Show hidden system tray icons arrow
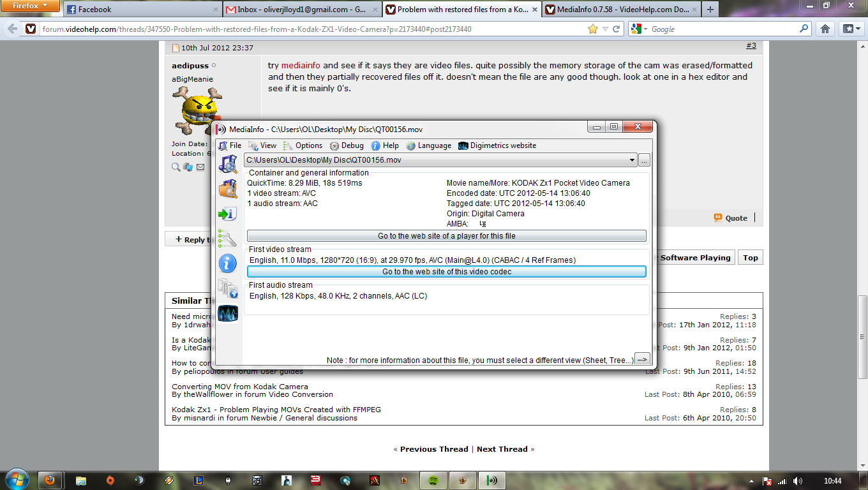 coord(752,480)
